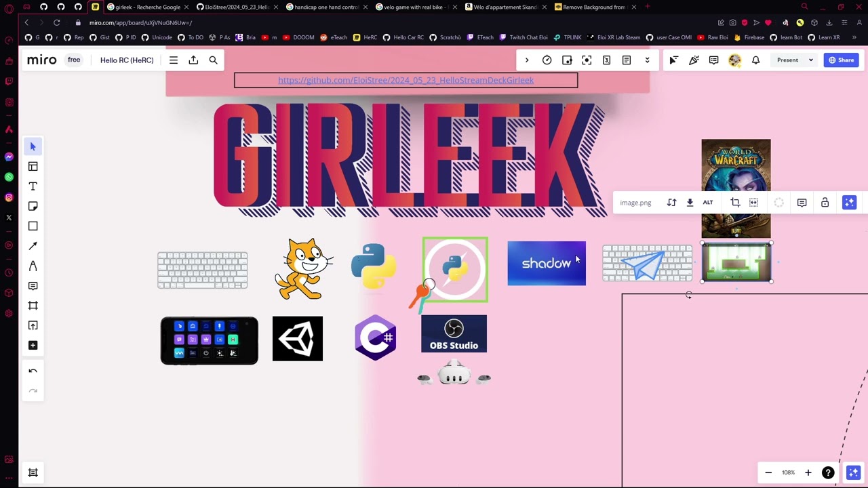Open the help question mark button
This screenshot has width=868, height=488.
pyautogui.click(x=828, y=472)
